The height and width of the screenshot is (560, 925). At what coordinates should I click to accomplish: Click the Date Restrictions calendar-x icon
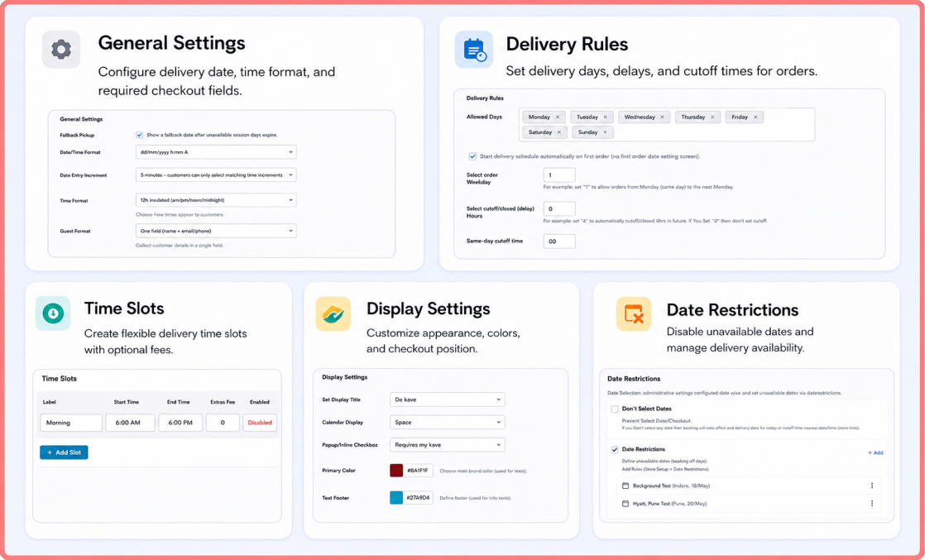pyautogui.click(x=634, y=314)
